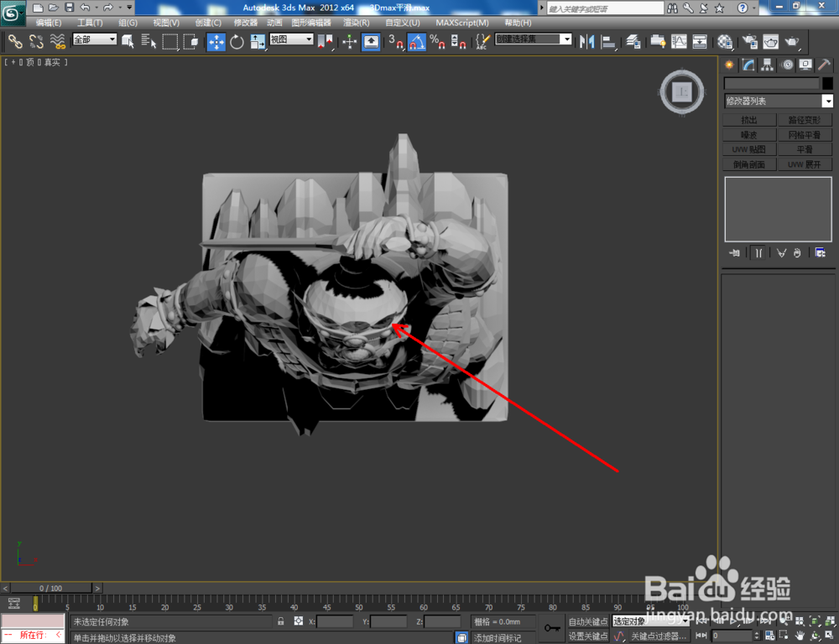This screenshot has width=839, height=644.
Task: Toggle the Angle Snap button
Action: click(x=417, y=42)
